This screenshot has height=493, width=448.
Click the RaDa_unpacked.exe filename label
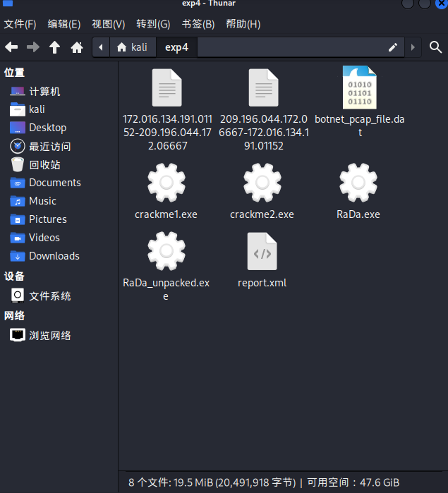166,289
